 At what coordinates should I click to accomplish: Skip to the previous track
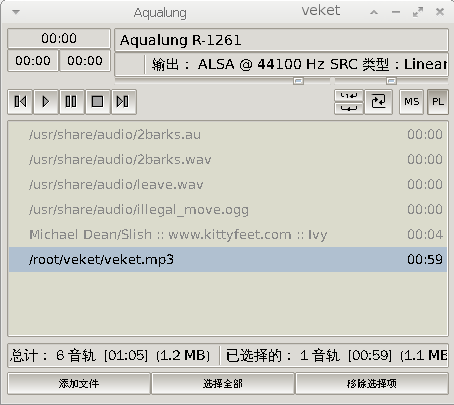(20, 102)
